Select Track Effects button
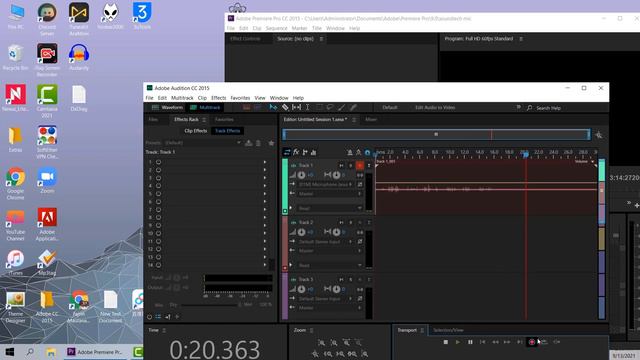The image size is (640, 360). pyautogui.click(x=227, y=131)
